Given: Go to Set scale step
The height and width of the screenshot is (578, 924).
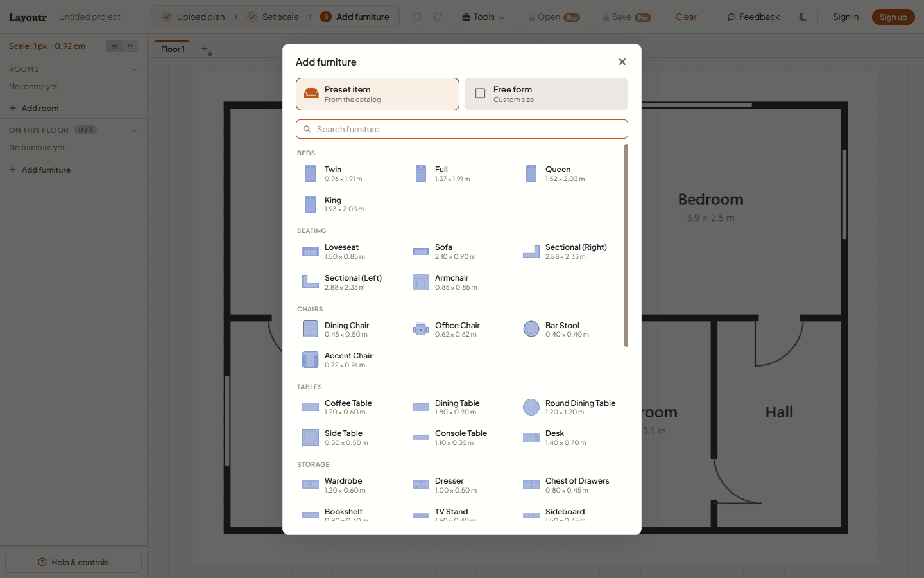Looking at the screenshot, I should point(273,17).
